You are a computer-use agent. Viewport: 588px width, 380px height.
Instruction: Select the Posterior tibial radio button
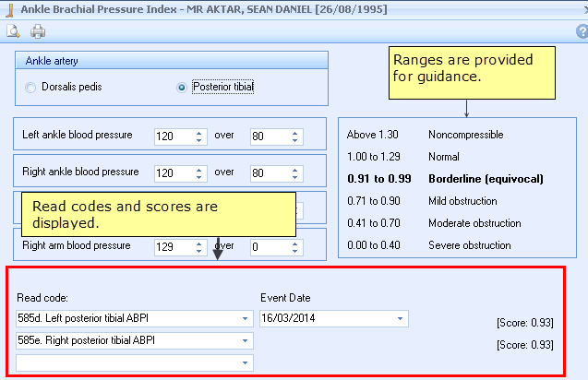pos(182,88)
